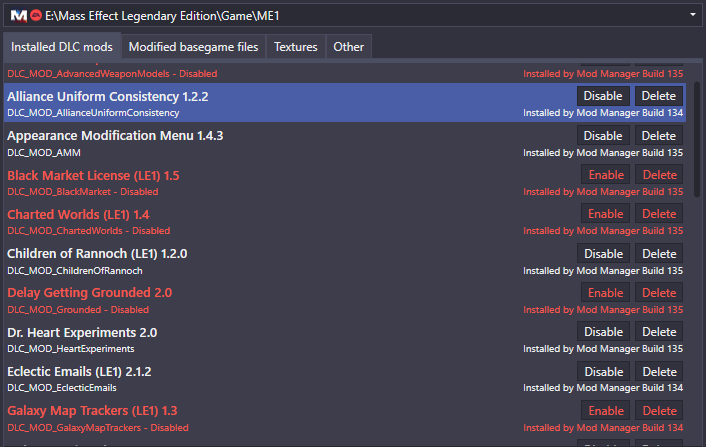Click DLC_MOD_HeartExperiments folder name
Screen dimensions: 706x447
coord(71,349)
